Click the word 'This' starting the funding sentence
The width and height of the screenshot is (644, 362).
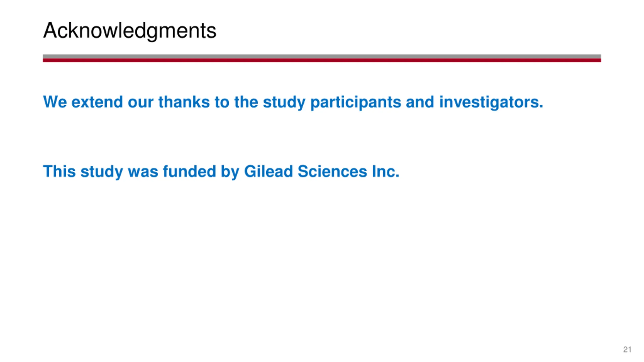click(59, 171)
